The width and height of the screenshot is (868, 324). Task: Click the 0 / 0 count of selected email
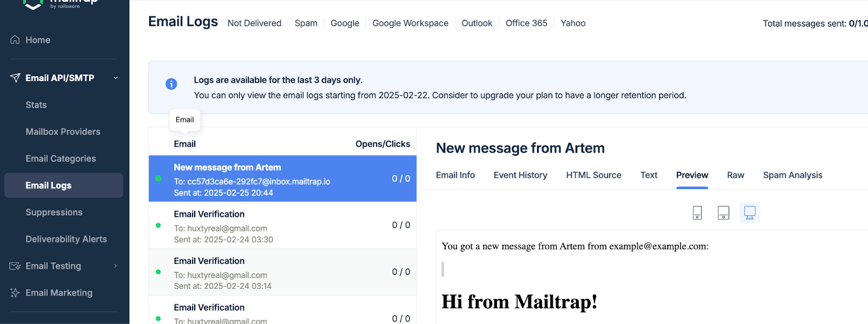[401, 179]
